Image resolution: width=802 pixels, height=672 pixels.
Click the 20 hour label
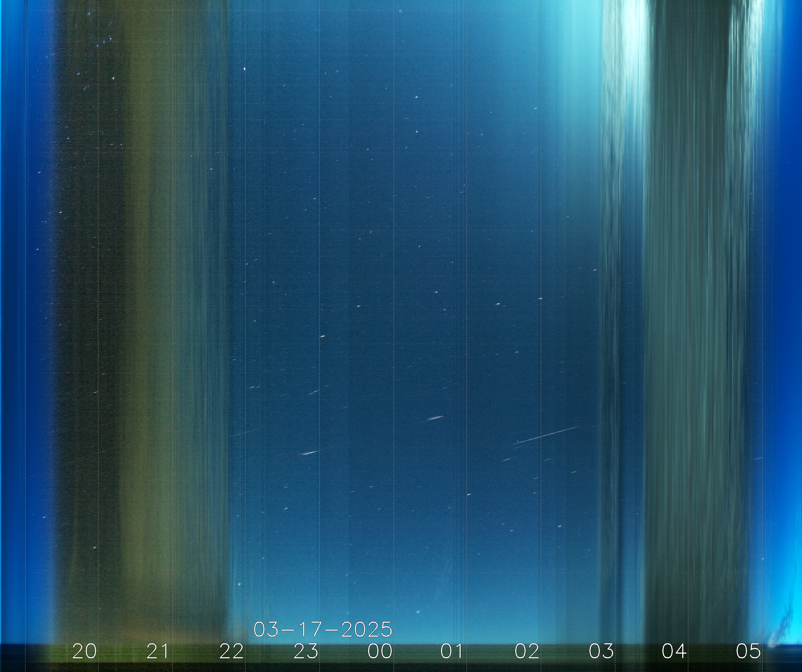(x=84, y=651)
